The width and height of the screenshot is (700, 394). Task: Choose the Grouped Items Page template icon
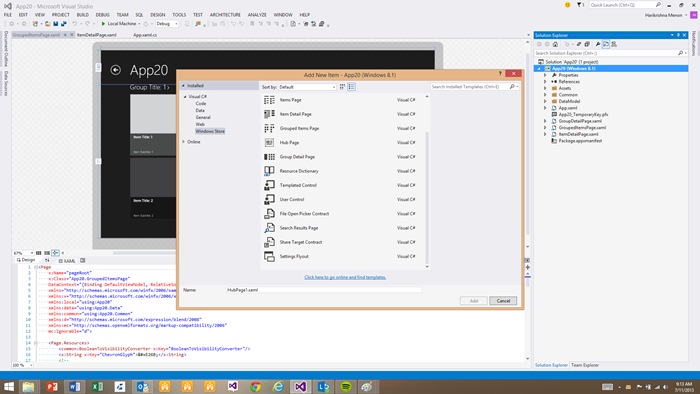click(269, 129)
